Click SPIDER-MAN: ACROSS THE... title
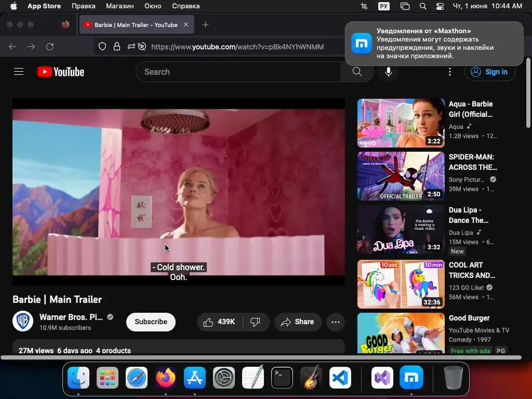Viewport: 532px width, 399px height. tap(473, 162)
